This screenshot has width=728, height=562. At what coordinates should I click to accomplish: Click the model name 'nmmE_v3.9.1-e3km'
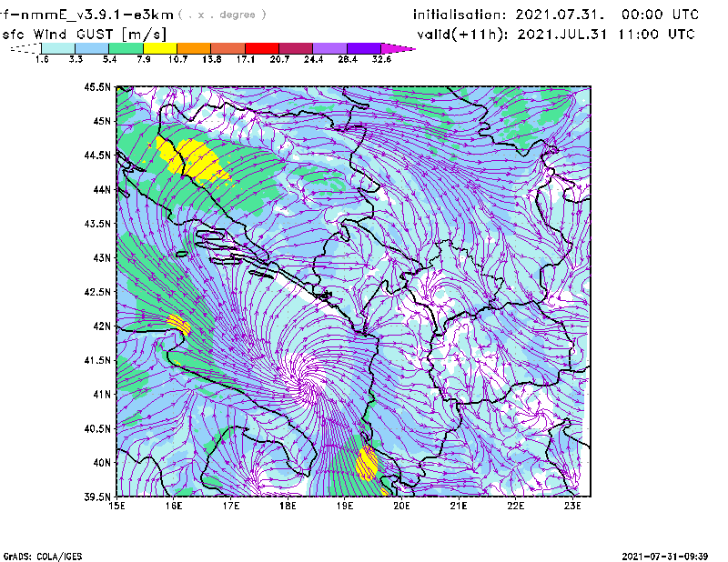[97, 15]
